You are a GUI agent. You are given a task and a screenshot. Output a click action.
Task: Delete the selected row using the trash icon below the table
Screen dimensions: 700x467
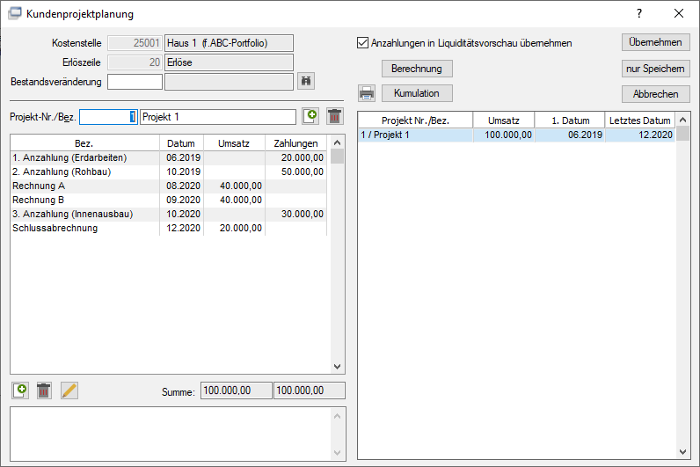tap(44, 391)
